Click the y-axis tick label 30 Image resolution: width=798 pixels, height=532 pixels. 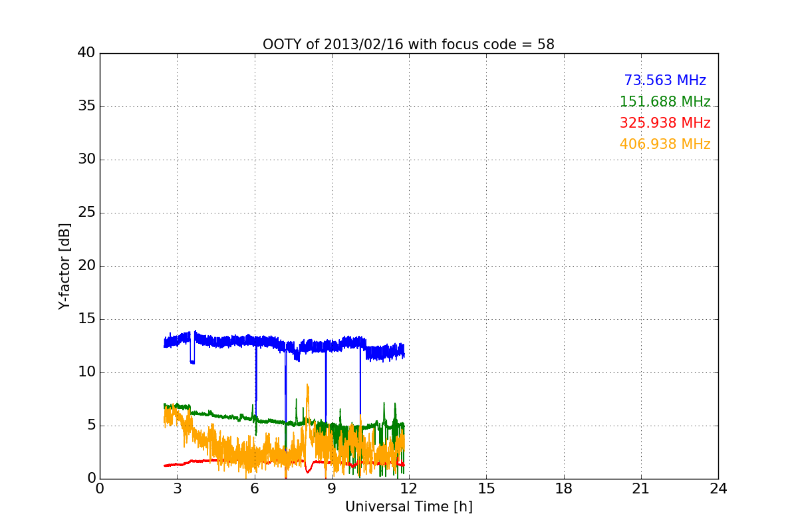[86, 160]
